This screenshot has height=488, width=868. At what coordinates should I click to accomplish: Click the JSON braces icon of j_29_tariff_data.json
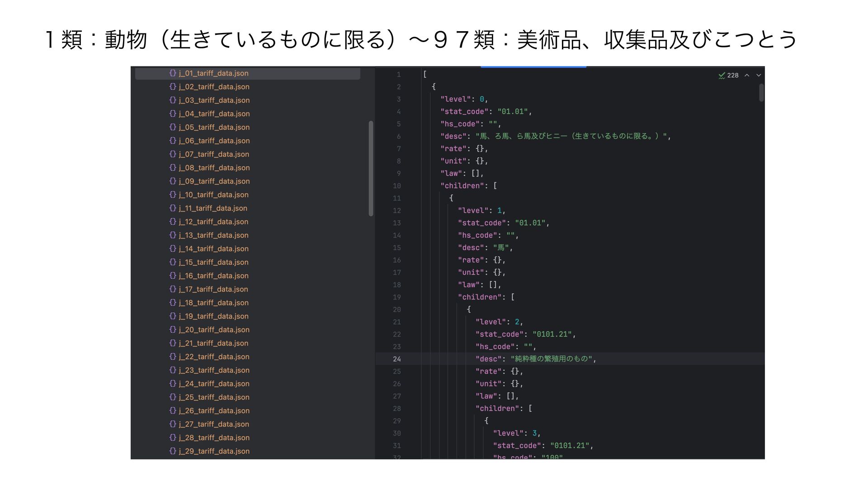(x=173, y=451)
